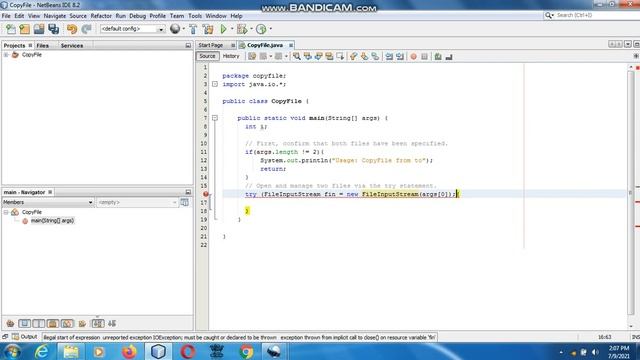The height and width of the screenshot is (360, 640).
Task: Switch to the Start Page tab
Action: click(x=211, y=45)
